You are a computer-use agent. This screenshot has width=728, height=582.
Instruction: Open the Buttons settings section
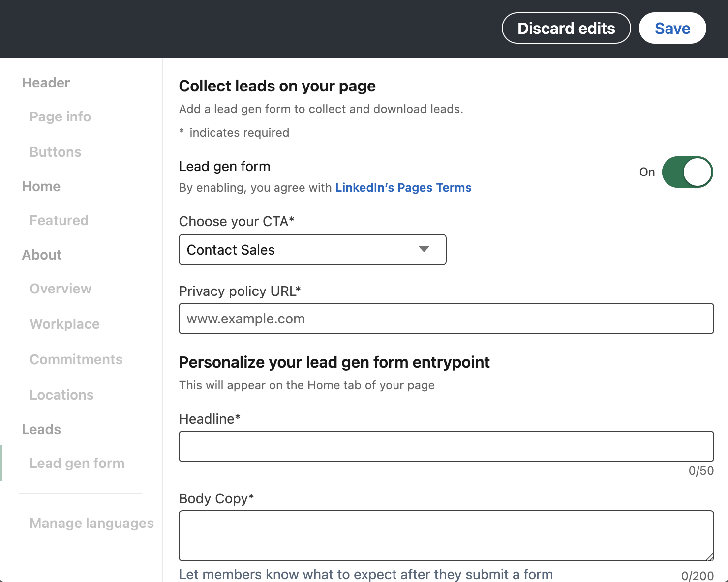coord(55,152)
